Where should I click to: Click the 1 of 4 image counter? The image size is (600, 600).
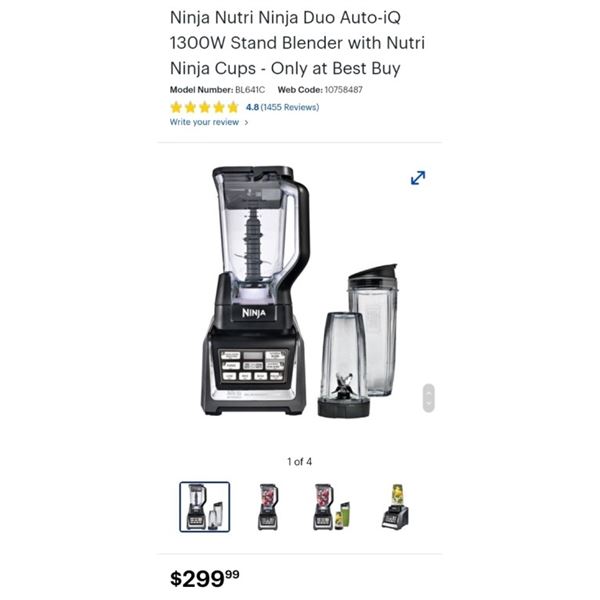coord(300,462)
